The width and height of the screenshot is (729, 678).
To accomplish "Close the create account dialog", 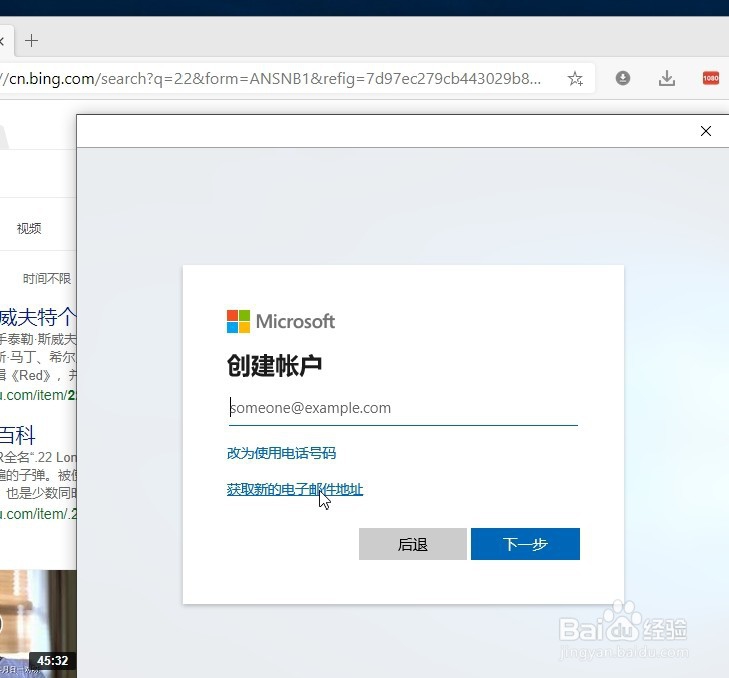I will 705,131.
